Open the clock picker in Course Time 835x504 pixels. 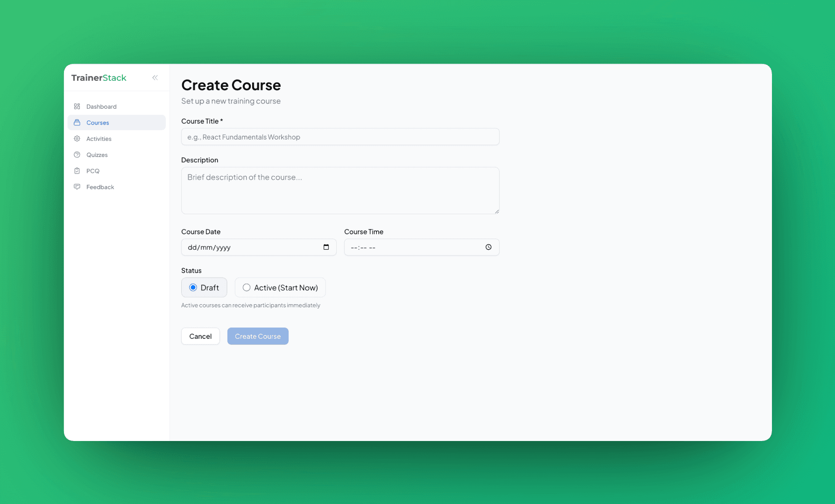point(488,247)
